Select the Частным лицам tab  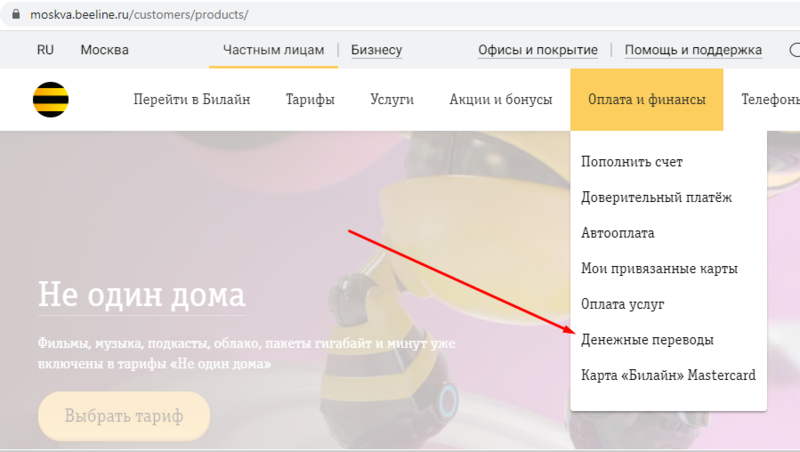point(273,50)
